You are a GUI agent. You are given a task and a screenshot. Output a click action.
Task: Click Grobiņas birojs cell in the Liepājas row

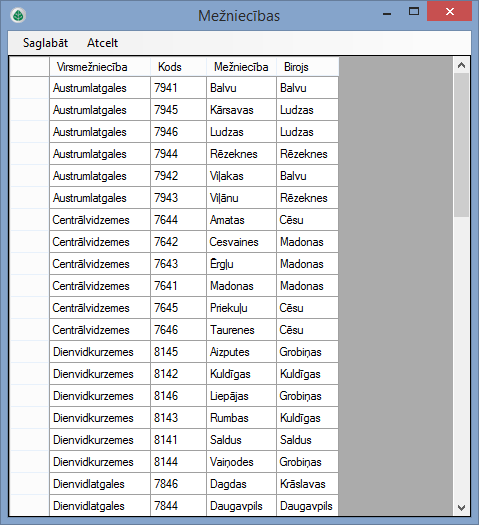(308, 396)
